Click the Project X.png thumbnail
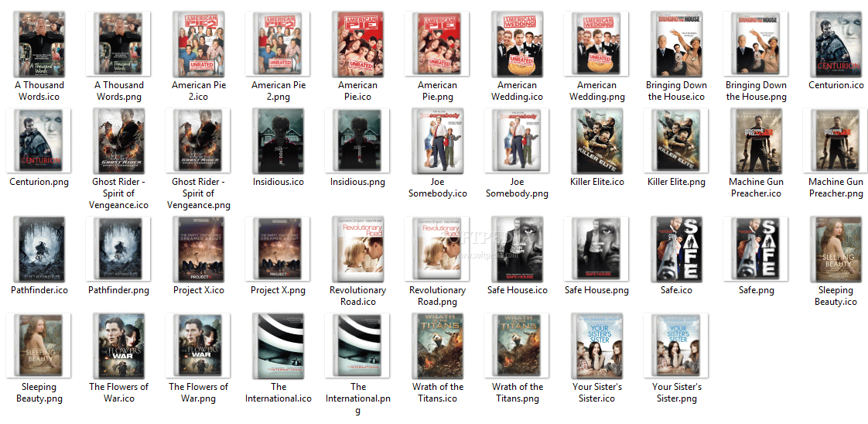 277,249
